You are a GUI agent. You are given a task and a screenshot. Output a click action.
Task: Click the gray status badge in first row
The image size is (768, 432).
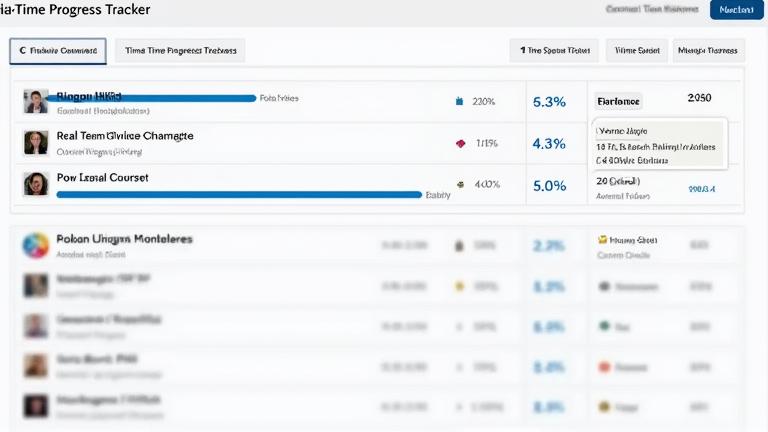pyautogui.click(x=618, y=101)
